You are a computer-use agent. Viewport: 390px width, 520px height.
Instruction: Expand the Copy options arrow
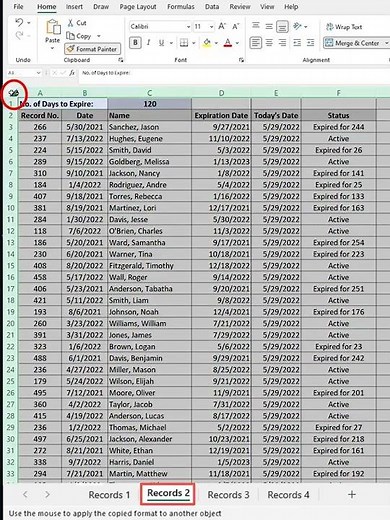pyautogui.click(x=99, y=36)
